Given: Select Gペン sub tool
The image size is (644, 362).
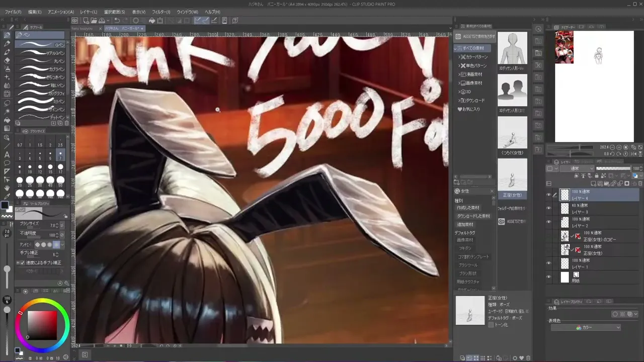Looking at the screenshot, I should click(40, 45).
